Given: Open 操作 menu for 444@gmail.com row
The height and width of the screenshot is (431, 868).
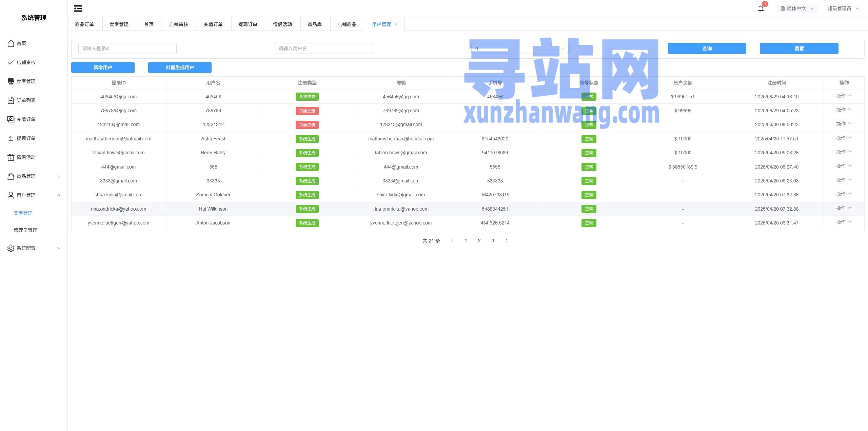Looking at the screenshot, I should pyautogui.click(x=844, y=166).
